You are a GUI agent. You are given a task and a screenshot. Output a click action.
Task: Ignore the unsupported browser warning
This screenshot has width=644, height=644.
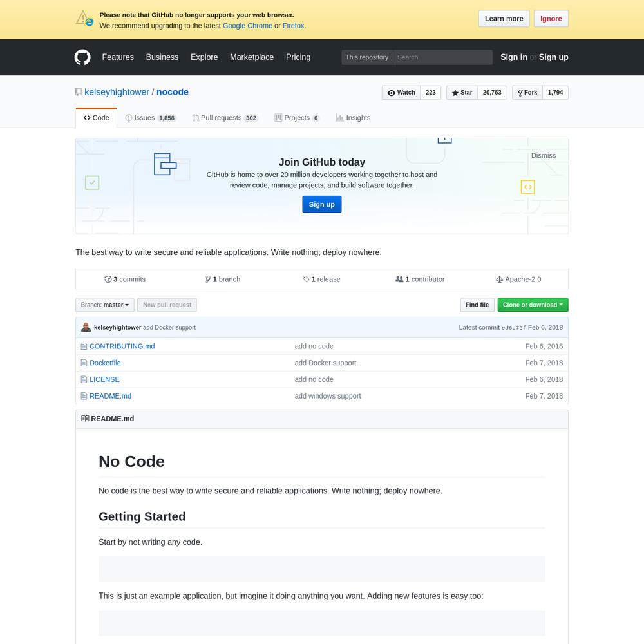pos(551,19)
